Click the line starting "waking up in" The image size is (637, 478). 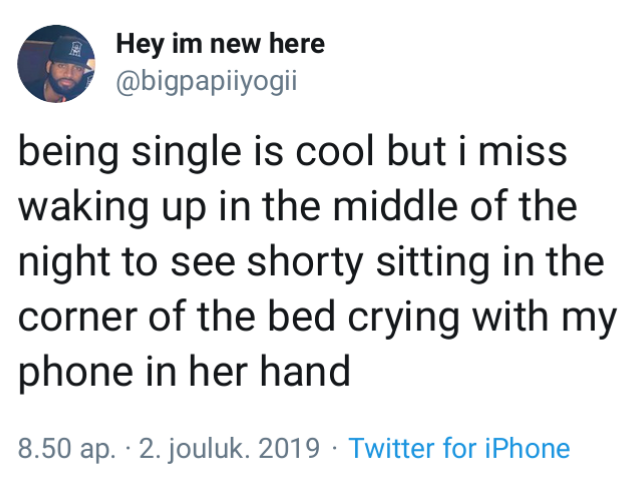pyautogui.click(x=298, y=208)
